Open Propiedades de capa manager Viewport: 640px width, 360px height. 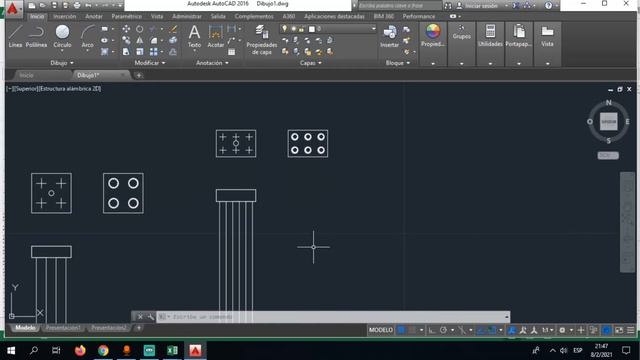coord(262,40)
